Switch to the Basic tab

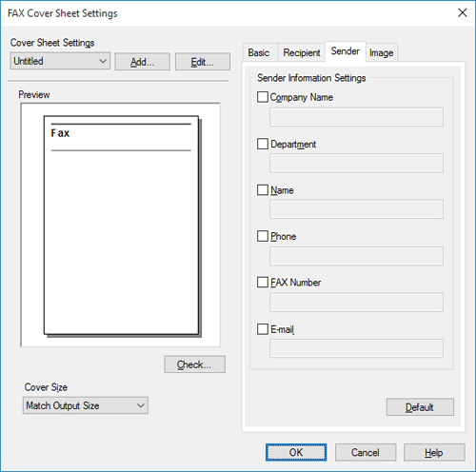[x=259, y=52]
